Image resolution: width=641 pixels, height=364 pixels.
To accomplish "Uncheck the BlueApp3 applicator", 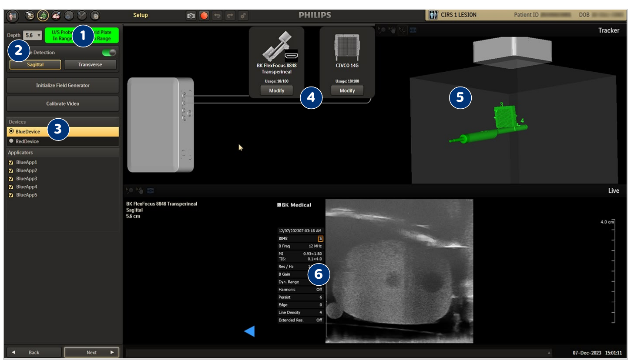I will coord(11,179).
